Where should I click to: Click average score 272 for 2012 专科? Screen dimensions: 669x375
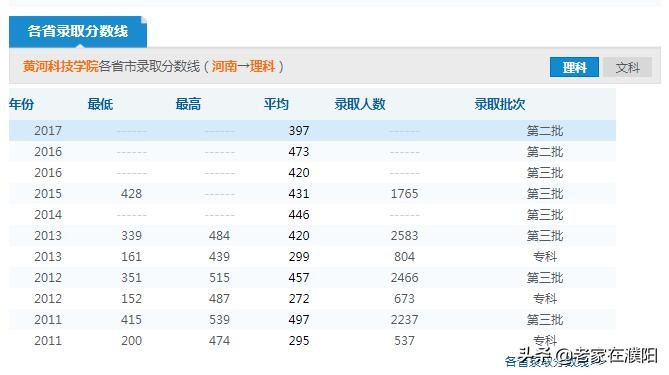(299, 299)
